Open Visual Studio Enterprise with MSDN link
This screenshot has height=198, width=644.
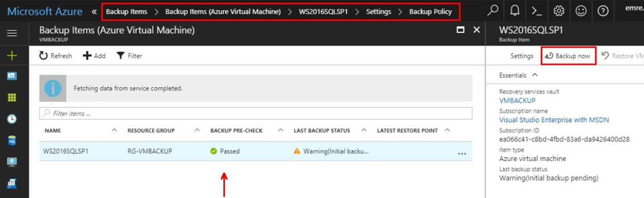click(554, 120)
